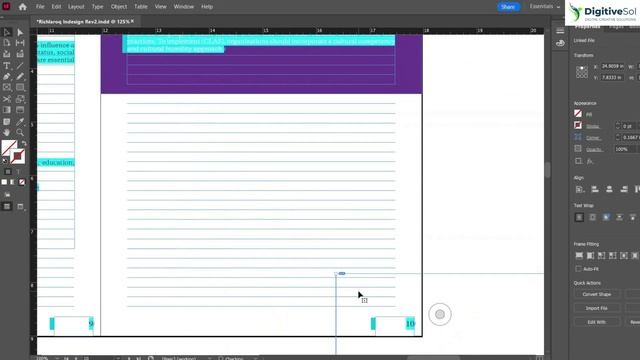Select the Selection tool
The width and height of the screenshot is (640, 360).
7,32
